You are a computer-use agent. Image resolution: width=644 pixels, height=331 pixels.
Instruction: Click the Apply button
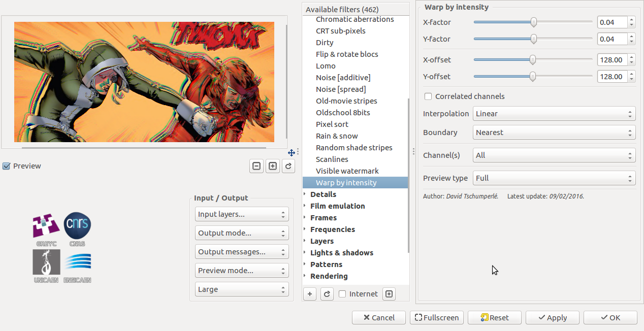point(553,317)
